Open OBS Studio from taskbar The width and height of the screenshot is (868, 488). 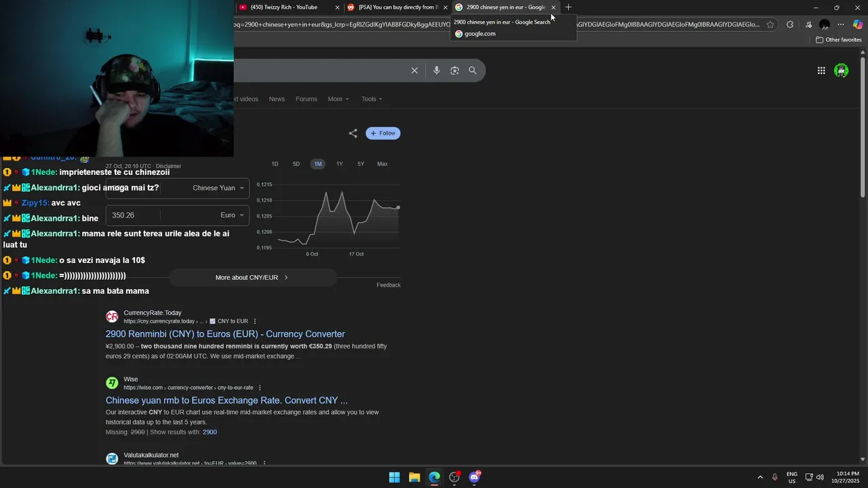click(454, 477)
